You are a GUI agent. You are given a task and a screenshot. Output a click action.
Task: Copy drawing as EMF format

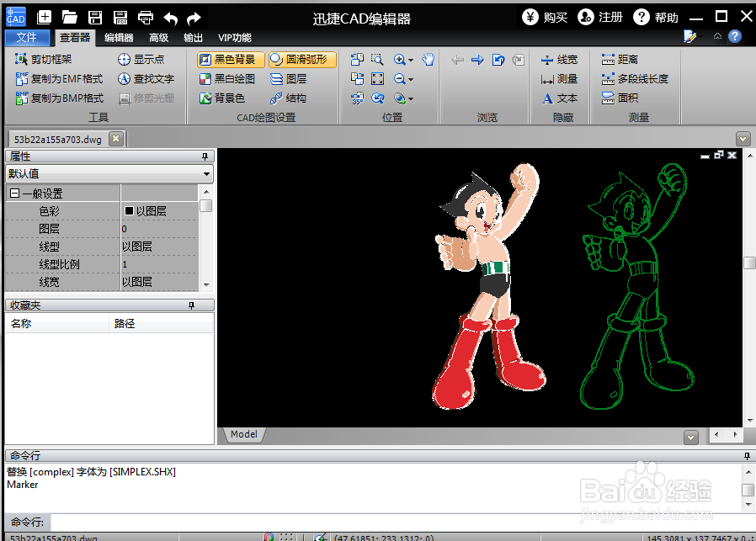pos(59,78)
